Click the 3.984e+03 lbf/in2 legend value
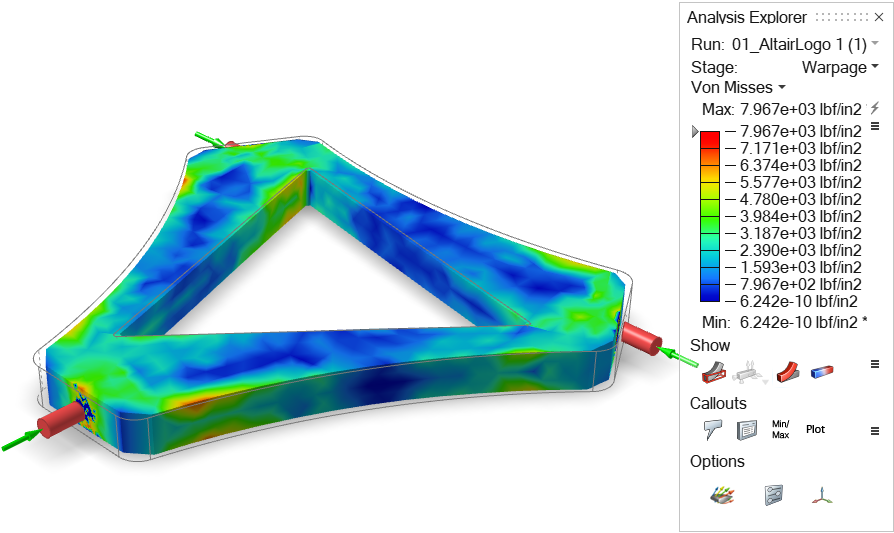This screenshot has width=894, height=533. tap(800, 217)
